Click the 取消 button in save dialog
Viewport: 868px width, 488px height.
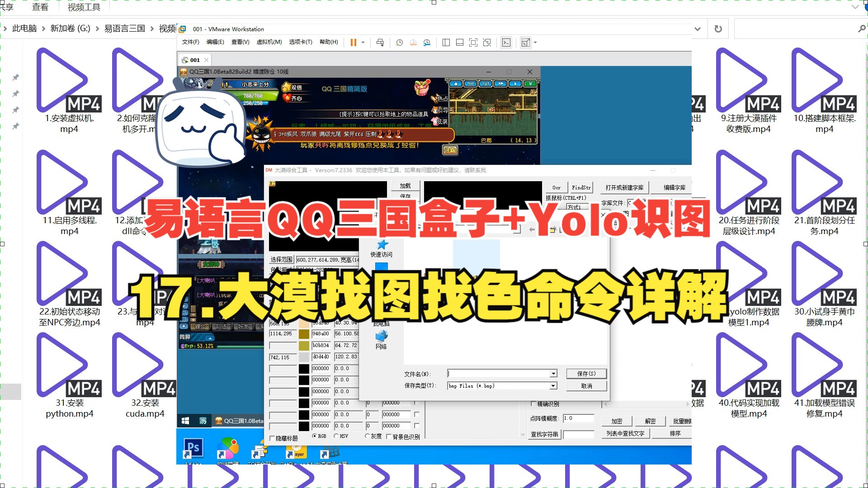586,386
